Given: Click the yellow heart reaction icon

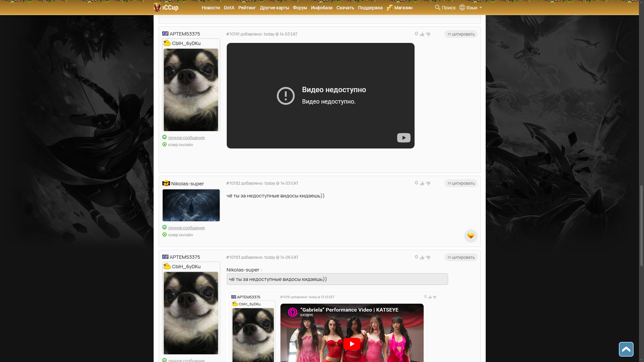Looking at the screenshot, I should (471, 236).
